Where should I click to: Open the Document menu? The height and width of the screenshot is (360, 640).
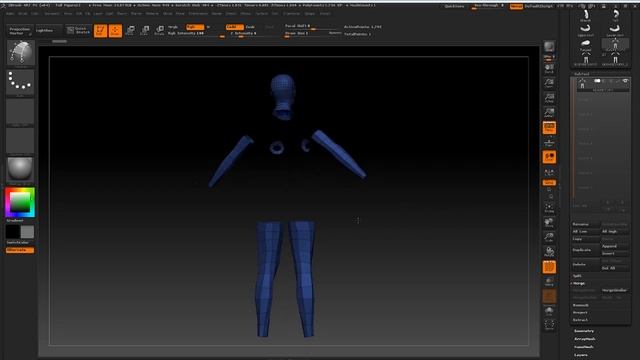coord(52,13)
